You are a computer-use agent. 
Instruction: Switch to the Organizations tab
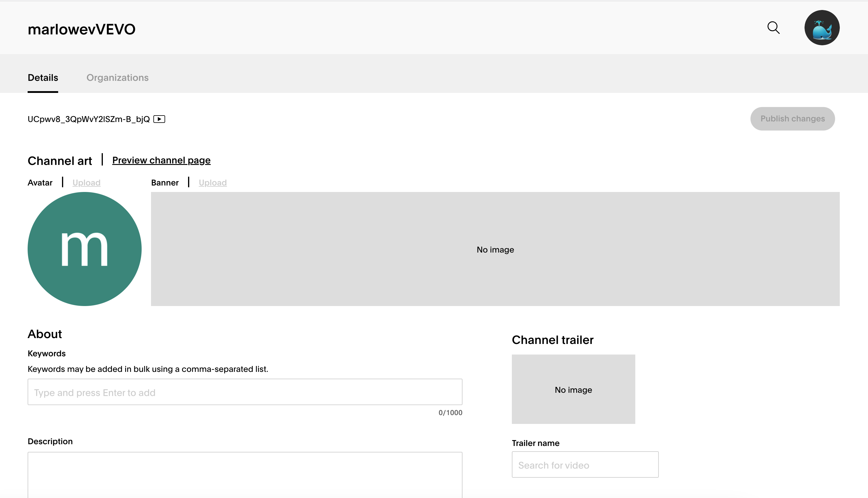[118, 78]
